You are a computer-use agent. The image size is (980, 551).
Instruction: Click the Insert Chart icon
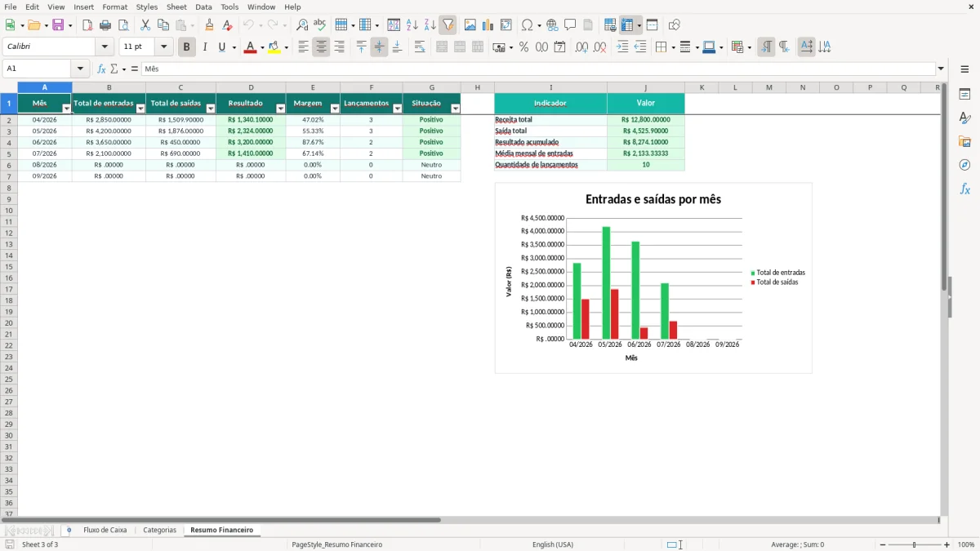pos(488,25)
